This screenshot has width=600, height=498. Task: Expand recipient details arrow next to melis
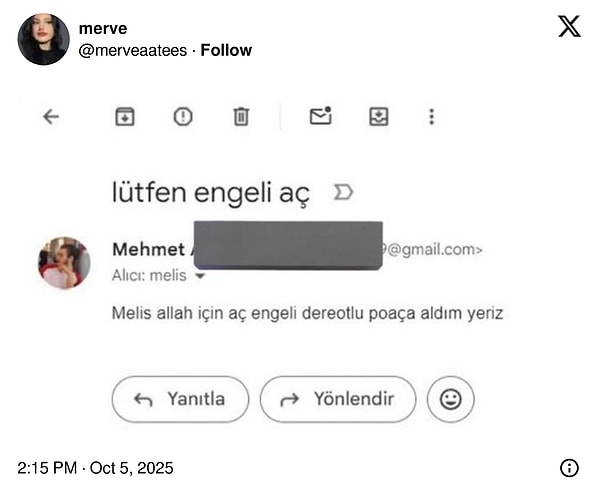tap(200, 275)
